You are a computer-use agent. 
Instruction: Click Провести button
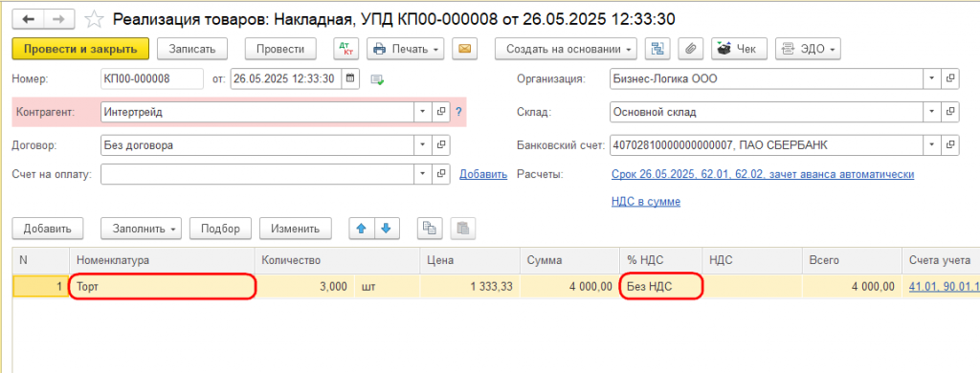click(280, 48)
